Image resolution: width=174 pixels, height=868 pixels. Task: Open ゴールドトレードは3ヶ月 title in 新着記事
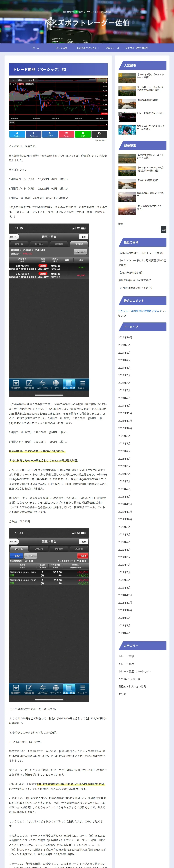(x=151, y=169)
